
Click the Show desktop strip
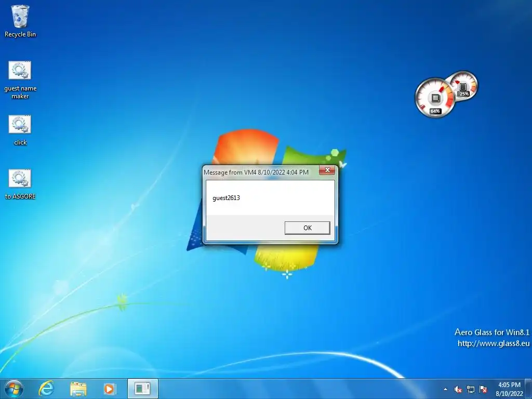click(528, 389)
